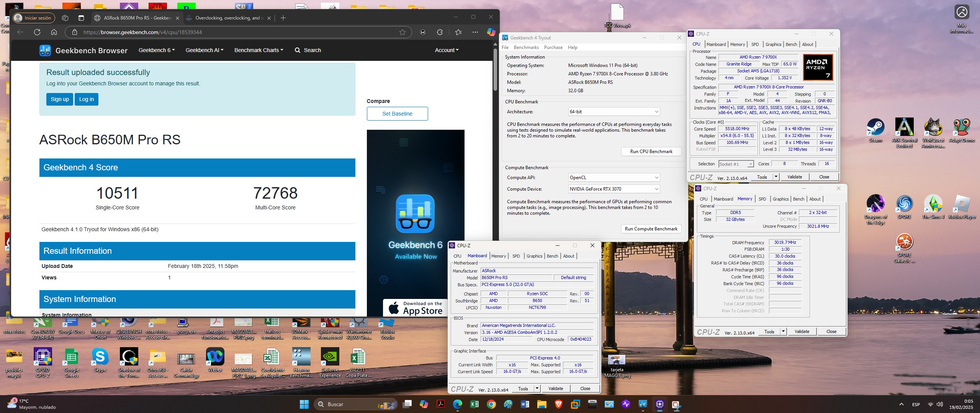
Task: Go to browser home via house icon
Action: click(54, 32)
